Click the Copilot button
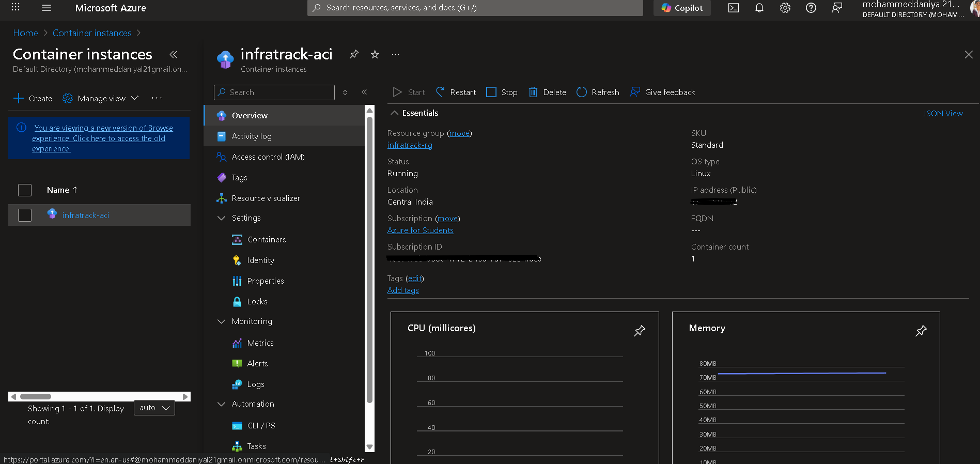 682,8
